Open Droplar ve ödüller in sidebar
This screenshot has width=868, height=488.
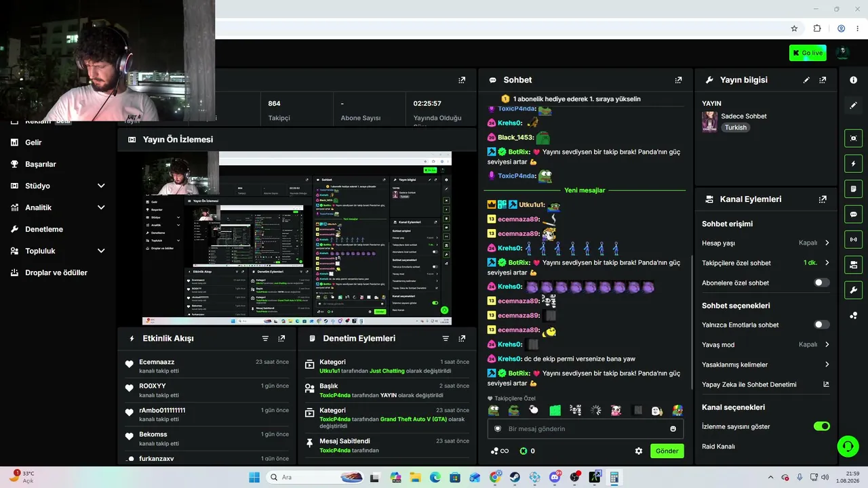pyautogui.click(x=58, y=272)
